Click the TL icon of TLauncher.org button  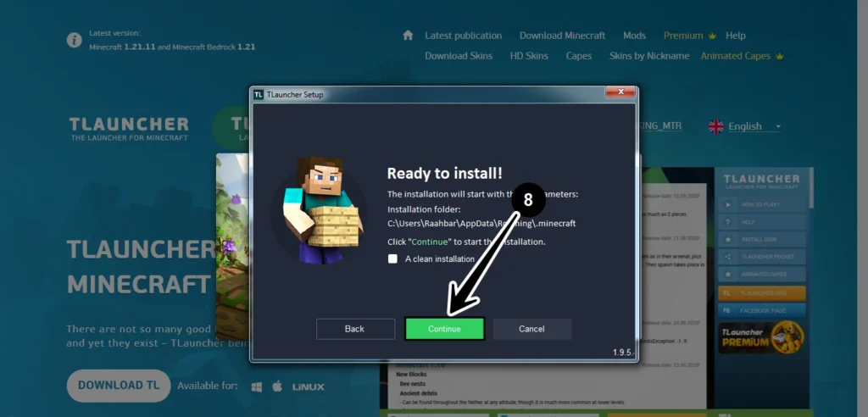[x=727, y=293]
